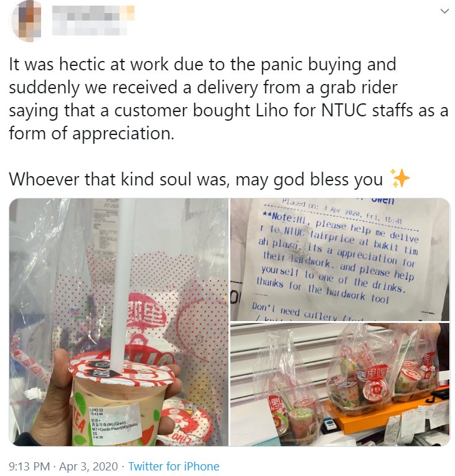This screenshot has height=476, width=455.
Task: Open the Twitter for iPhone source link
Action: click(x=174, y=466)
